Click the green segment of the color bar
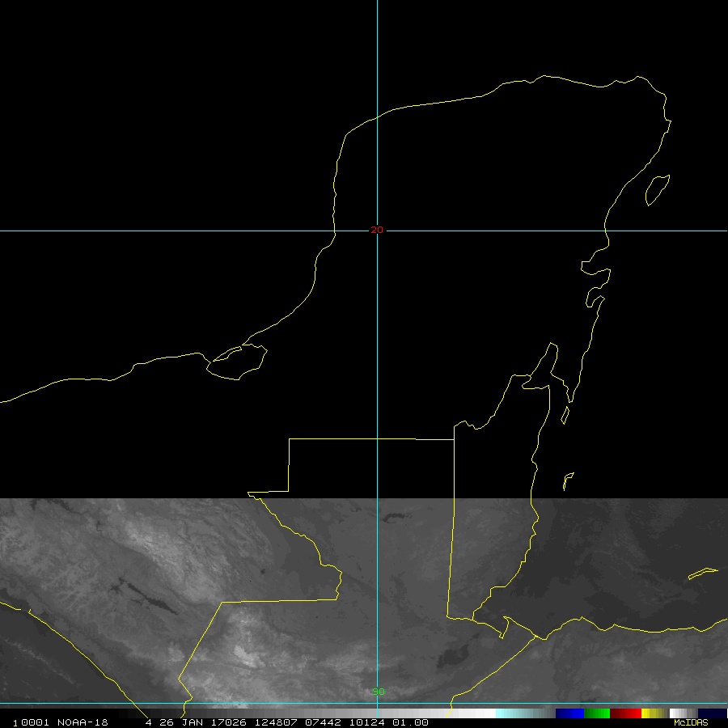The height and width of the screenshot is (728, 728). pos(597,713)
